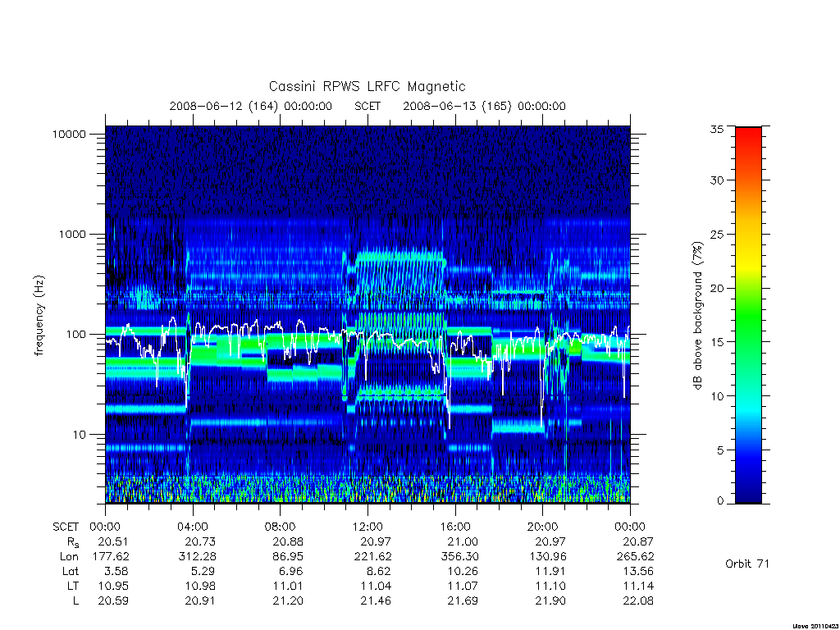Click the 10000 frequency tick label
This screenshot has width=840, height=630.
click(x=69, y=134)
